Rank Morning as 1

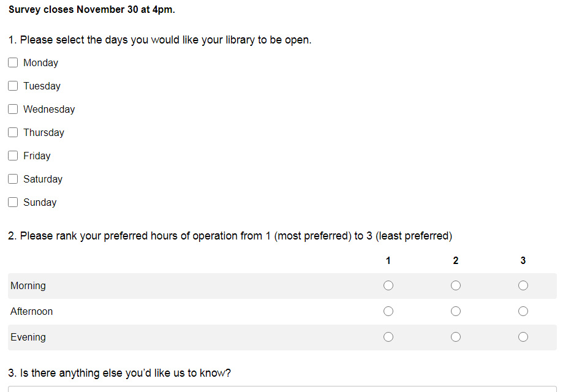388,285
